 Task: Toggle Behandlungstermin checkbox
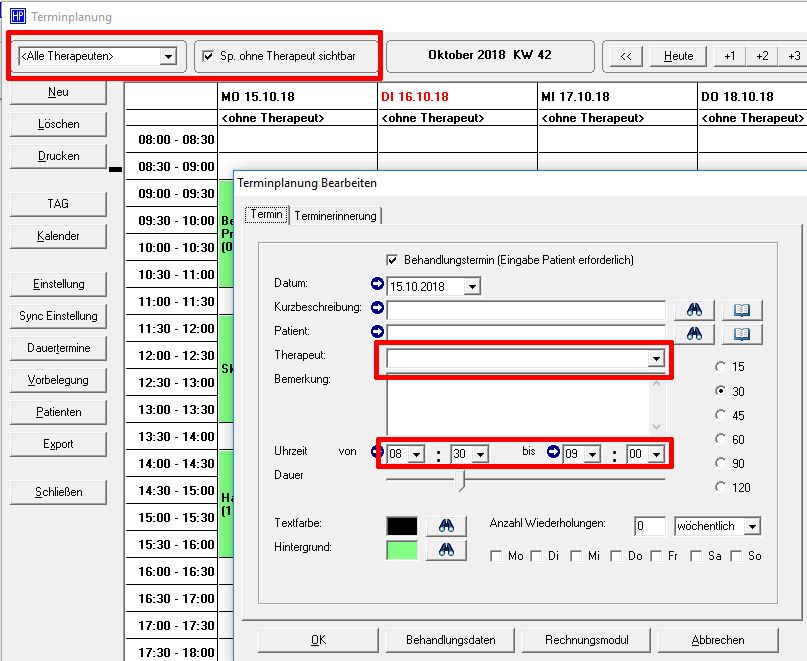[x=392, y=260]
